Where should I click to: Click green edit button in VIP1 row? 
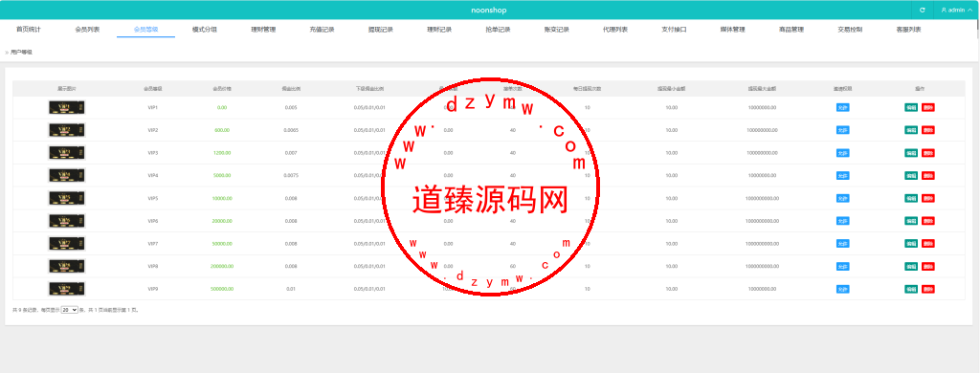click(x=911, y=107)
